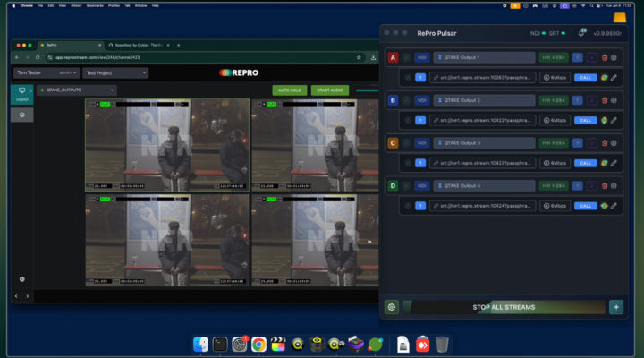Delete stream D with the red trash icon
Screen dimensions: 644x358
point(605,186)
